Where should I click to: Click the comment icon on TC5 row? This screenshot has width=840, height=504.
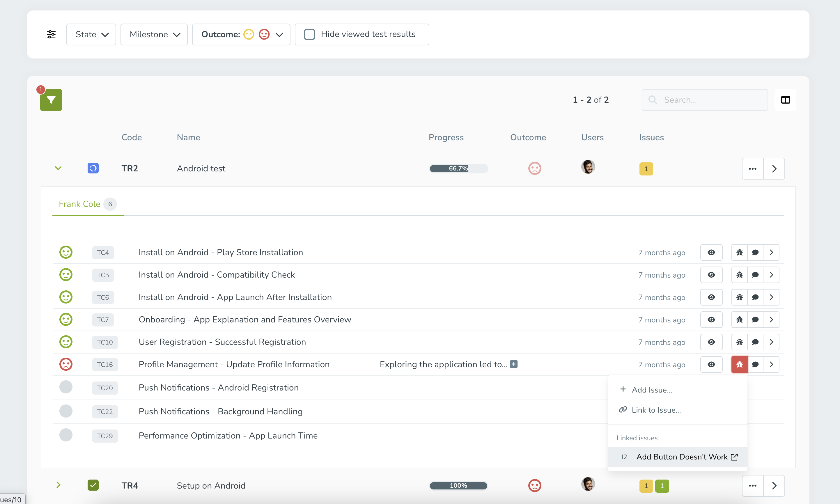point(755,275)
